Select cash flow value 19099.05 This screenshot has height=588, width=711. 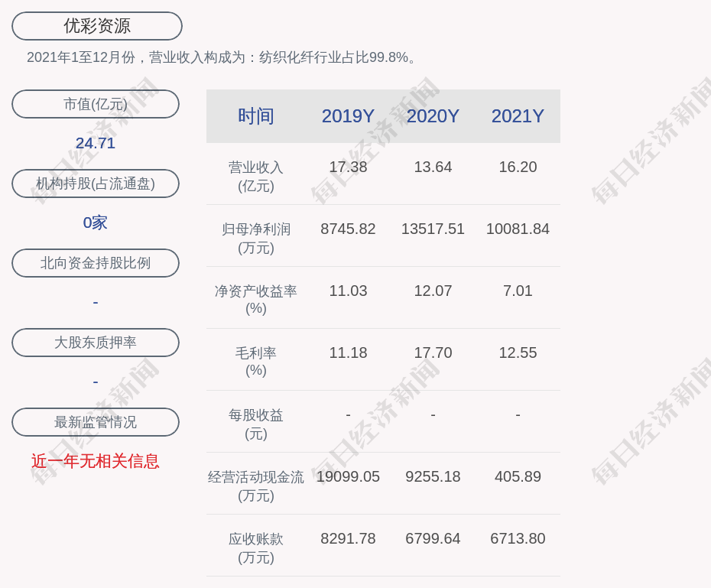pyautogui.click(x=348, y=476)
